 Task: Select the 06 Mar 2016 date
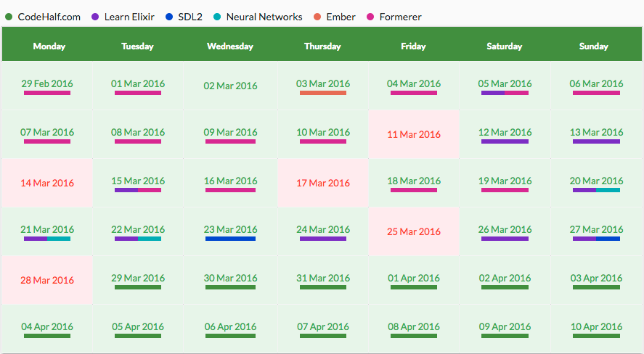pyautogui.click(x=596, y=83)
